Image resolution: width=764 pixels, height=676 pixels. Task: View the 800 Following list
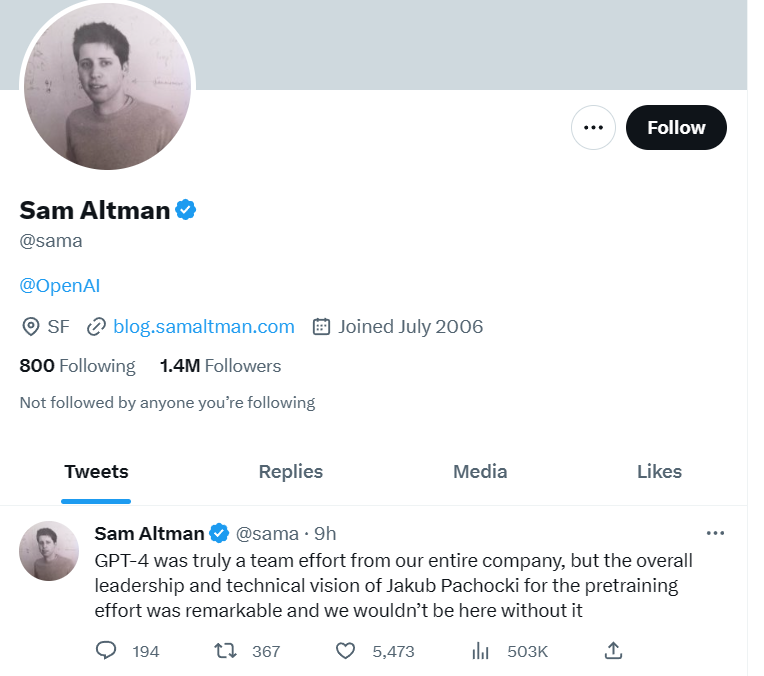coord(77,366)
